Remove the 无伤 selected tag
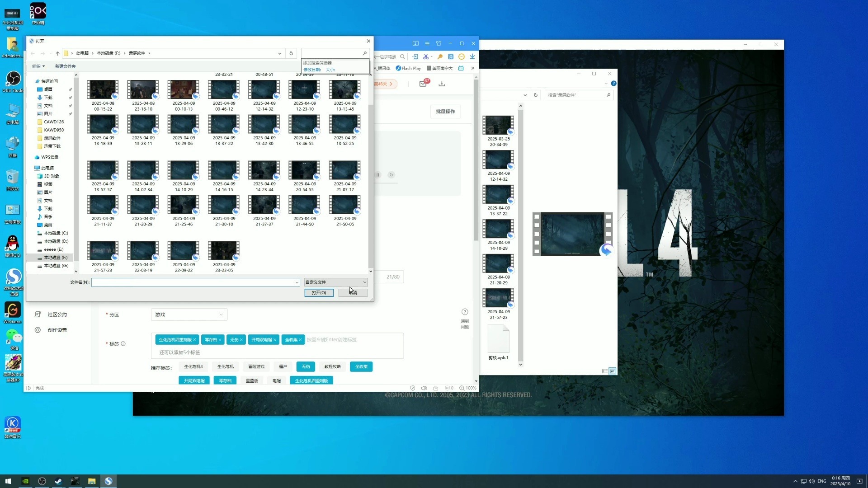The width and height of the screenshot is (868, 488). 241,340
